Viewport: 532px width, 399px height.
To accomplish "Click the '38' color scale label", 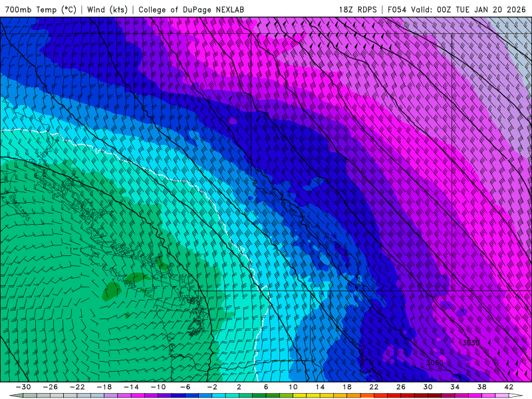I will point(481,387).
